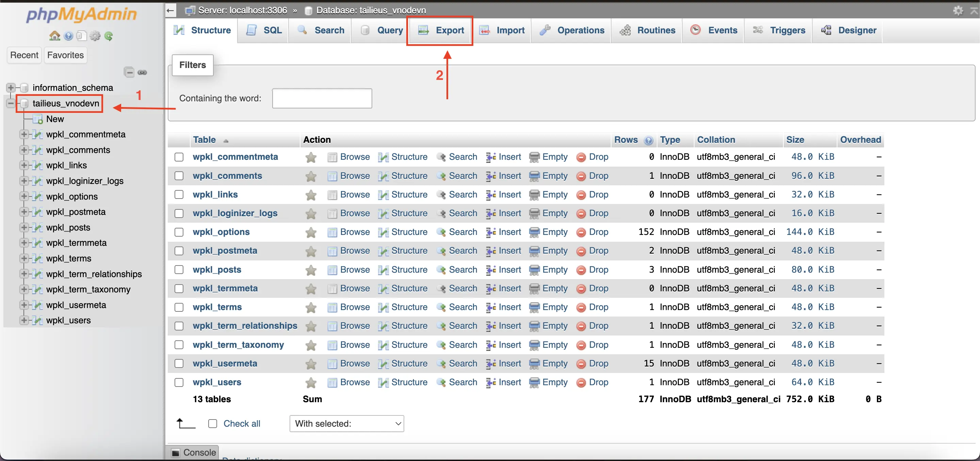Expand wpkl_posts tree node
The height and width of the screenshot is (461, 980).
point(24,227)
